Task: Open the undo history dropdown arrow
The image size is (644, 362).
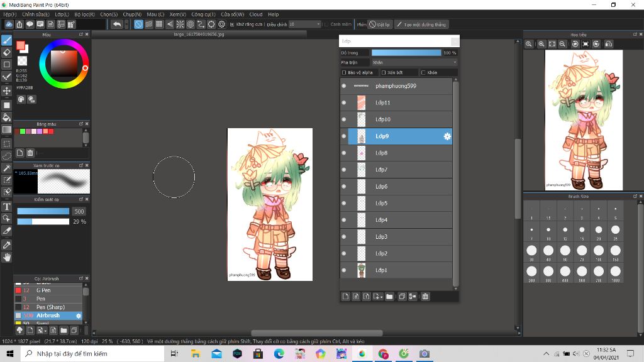Action: click(x=126, y=25)
